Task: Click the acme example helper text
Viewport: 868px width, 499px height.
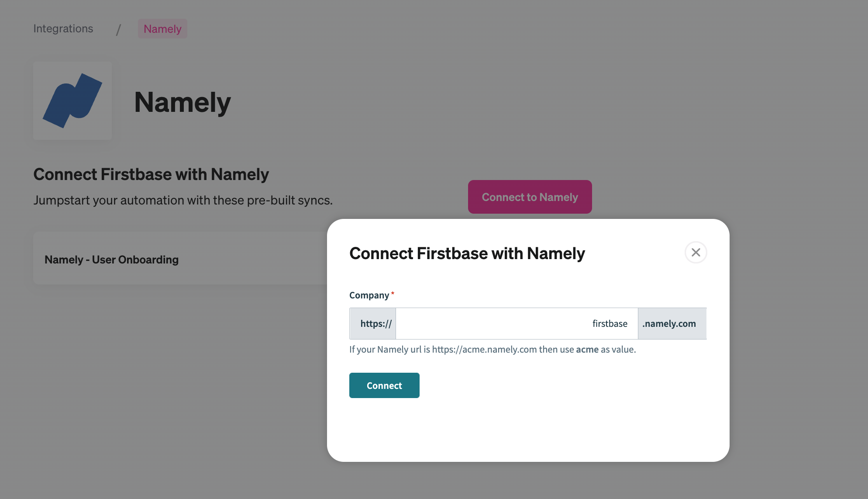Action: tap(588, 350)
